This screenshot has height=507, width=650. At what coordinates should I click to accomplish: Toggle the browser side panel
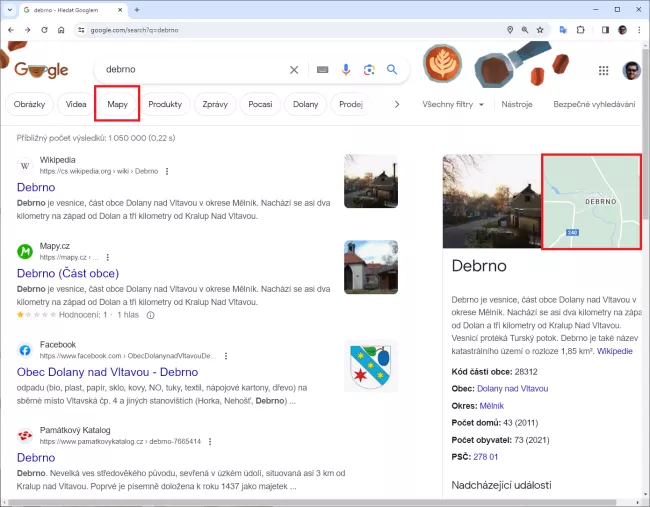[605, 30]
